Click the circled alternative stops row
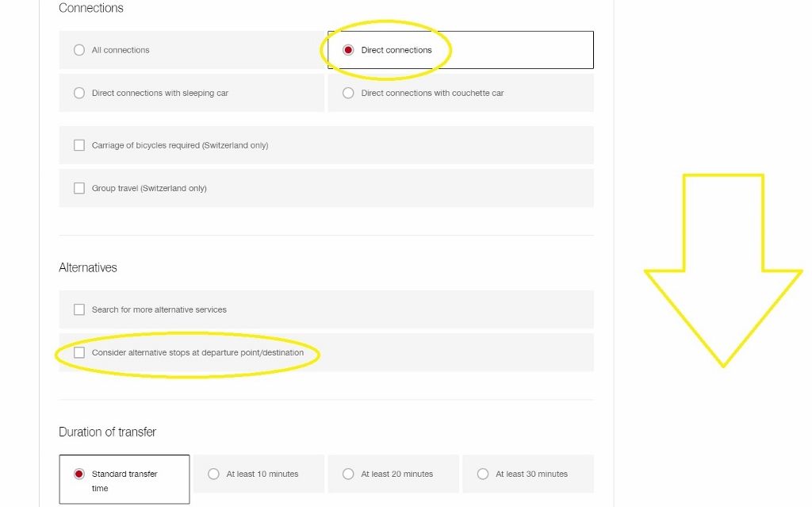The height and width of the screenshot is (507, 812). pyautogui.click(x=188, y=352)
